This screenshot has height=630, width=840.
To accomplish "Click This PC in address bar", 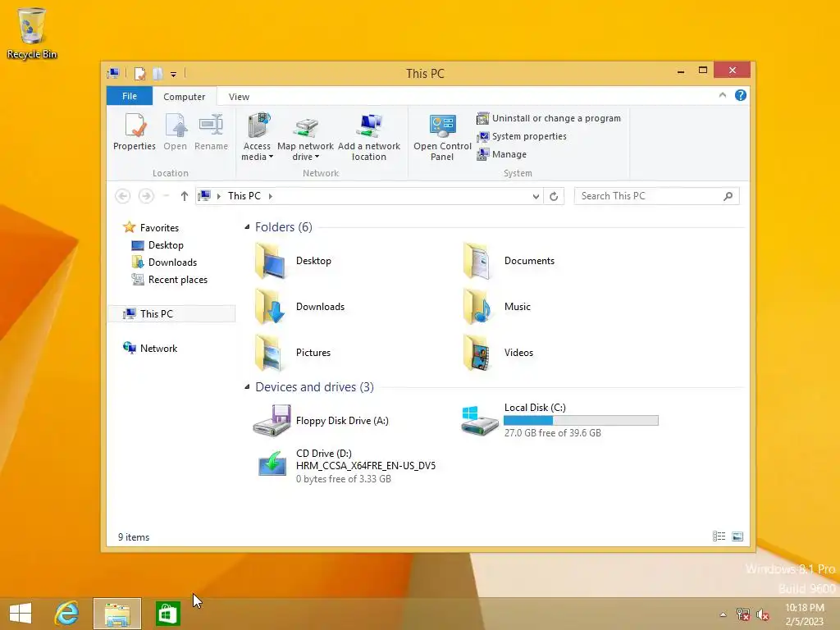I will (x=244, y=196).
